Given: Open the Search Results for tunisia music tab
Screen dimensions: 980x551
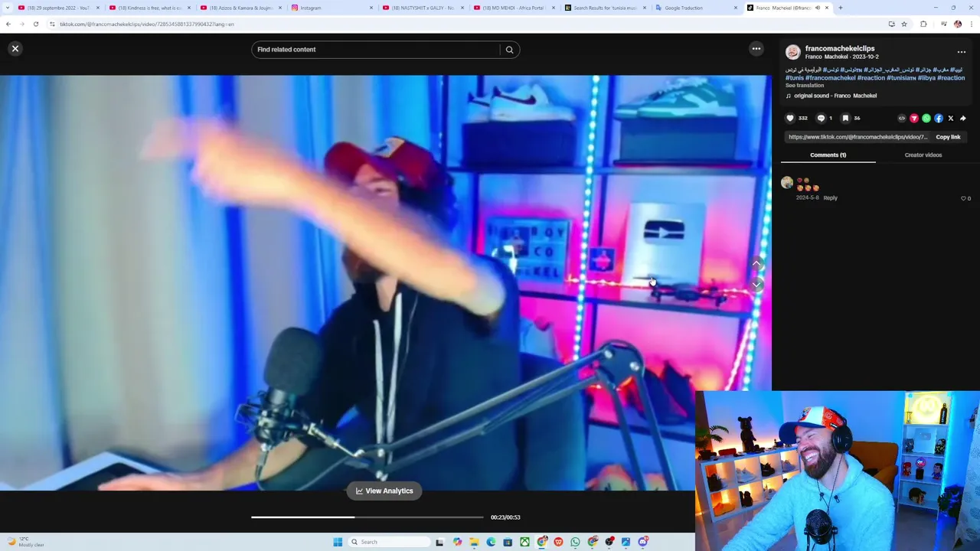Looking at the screenshot, I should (x=605, y=8).
